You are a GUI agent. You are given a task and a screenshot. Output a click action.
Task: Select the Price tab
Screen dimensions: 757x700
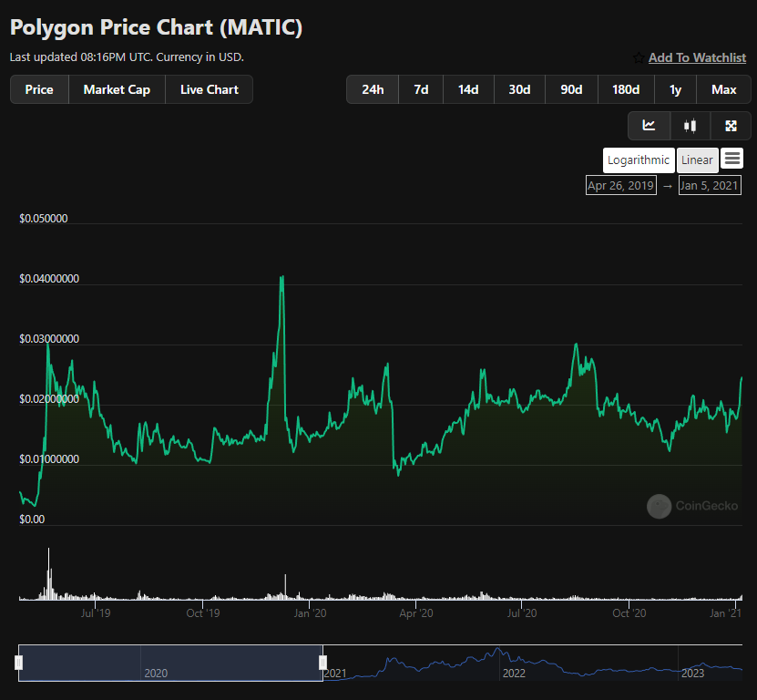pos(39,89)
